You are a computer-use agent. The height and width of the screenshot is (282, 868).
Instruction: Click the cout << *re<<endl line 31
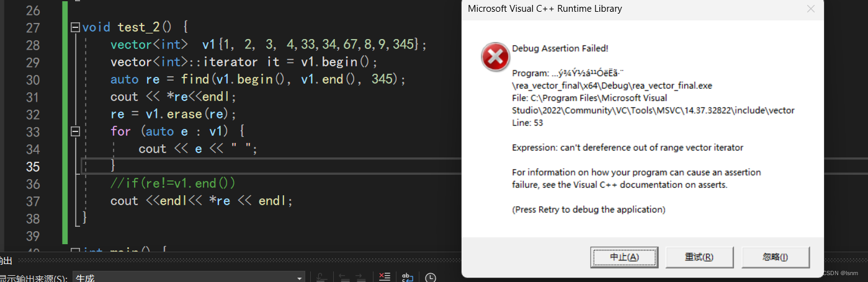pos(173,97)
